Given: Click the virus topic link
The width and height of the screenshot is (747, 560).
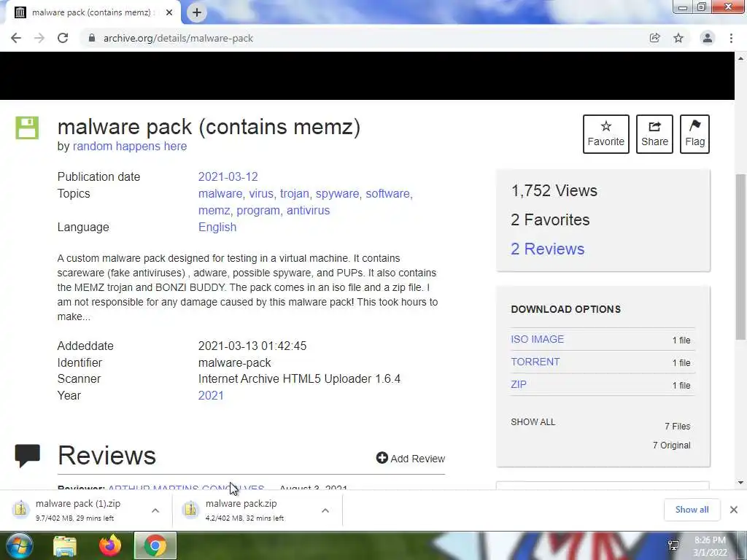Looking at the screenshot, I should [261, 194].
